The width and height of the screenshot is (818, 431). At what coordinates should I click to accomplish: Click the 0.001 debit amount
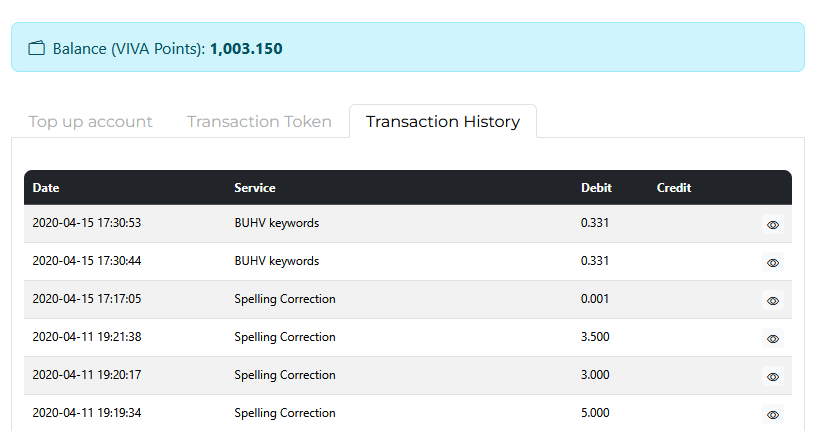[x=595, y=299]
